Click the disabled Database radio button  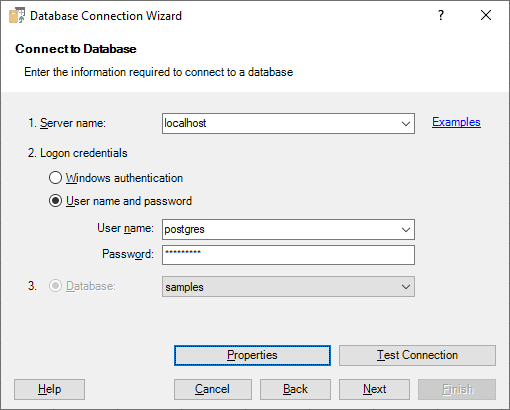pos(55,286)
